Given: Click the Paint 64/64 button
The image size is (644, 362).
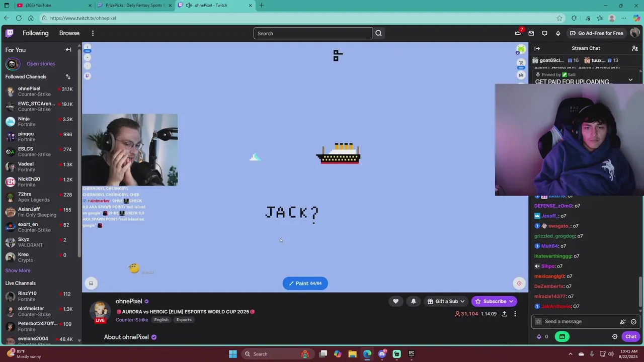Looking at the screenshot, I should (x=305, y=284).
